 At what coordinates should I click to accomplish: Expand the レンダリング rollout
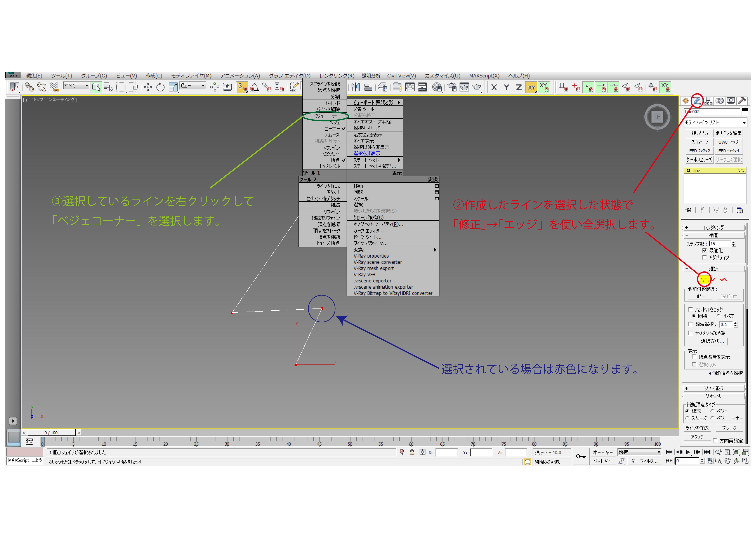[714, 228]
